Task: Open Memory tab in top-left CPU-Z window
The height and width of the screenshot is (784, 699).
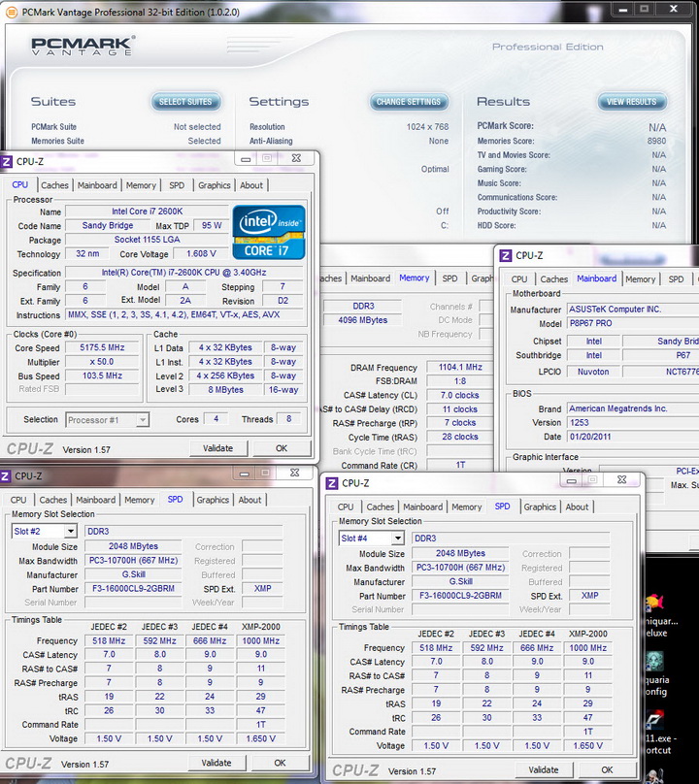Action: pyautogui.click(x=141, y=185)
